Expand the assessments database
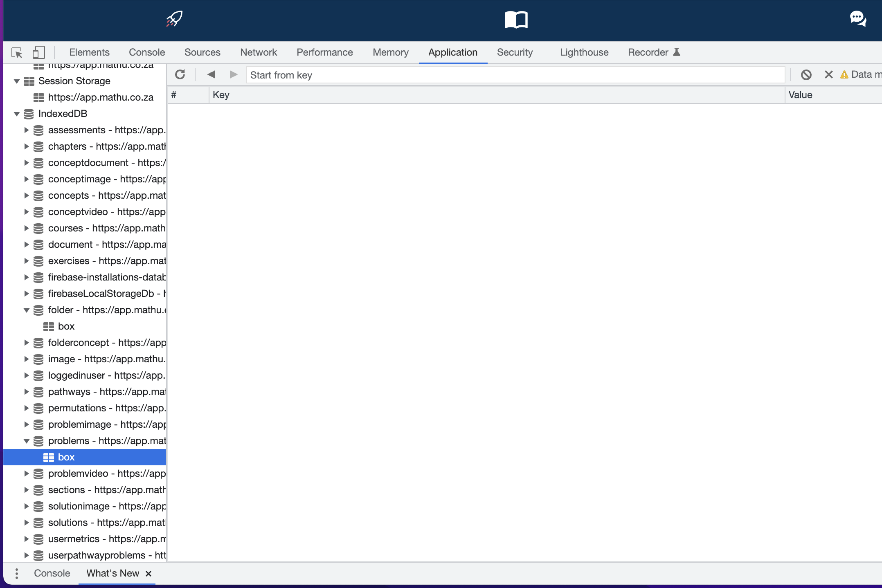This screenshot has width=882, height=588. [x=27, y=130]
